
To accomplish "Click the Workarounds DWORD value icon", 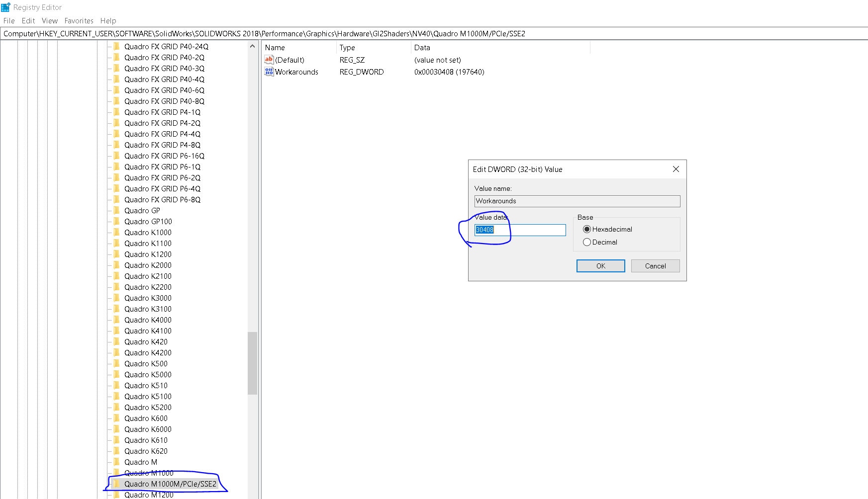I will pyautogui.click(x=269, y=72).
